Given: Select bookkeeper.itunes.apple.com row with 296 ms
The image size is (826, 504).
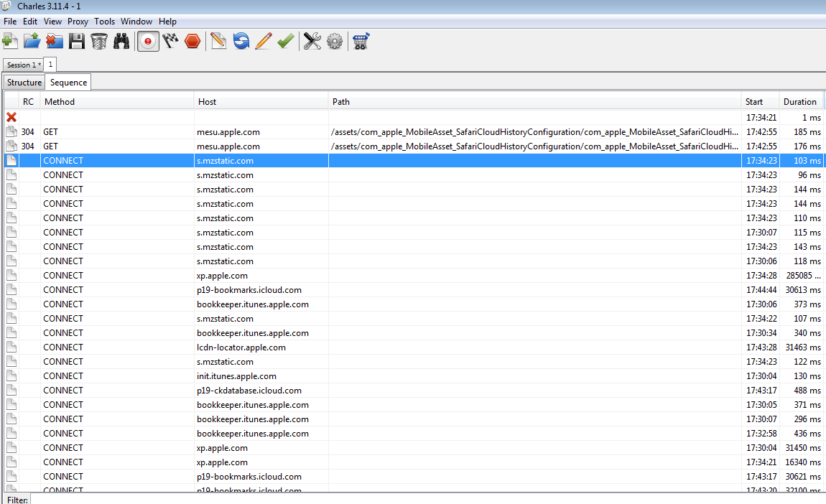Looking at the screenshot, I should pos(414,419).
